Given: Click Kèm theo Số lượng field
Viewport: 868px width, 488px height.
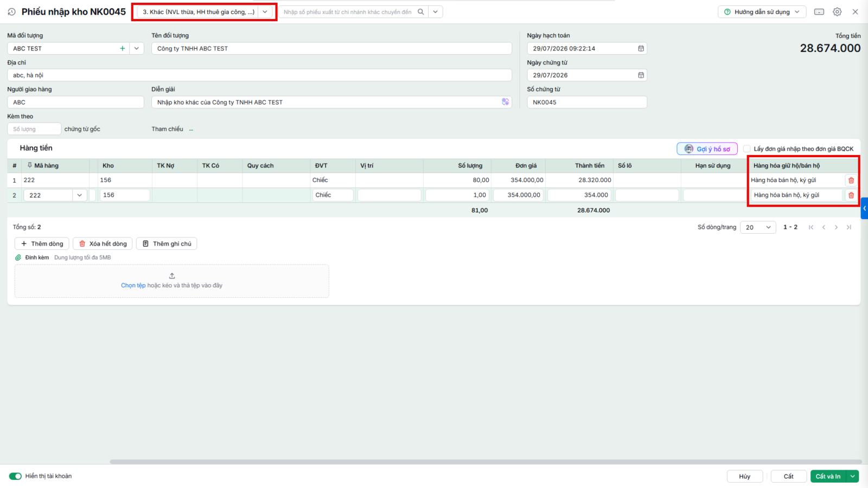Looking at the screenshot, I should point(34,129).
